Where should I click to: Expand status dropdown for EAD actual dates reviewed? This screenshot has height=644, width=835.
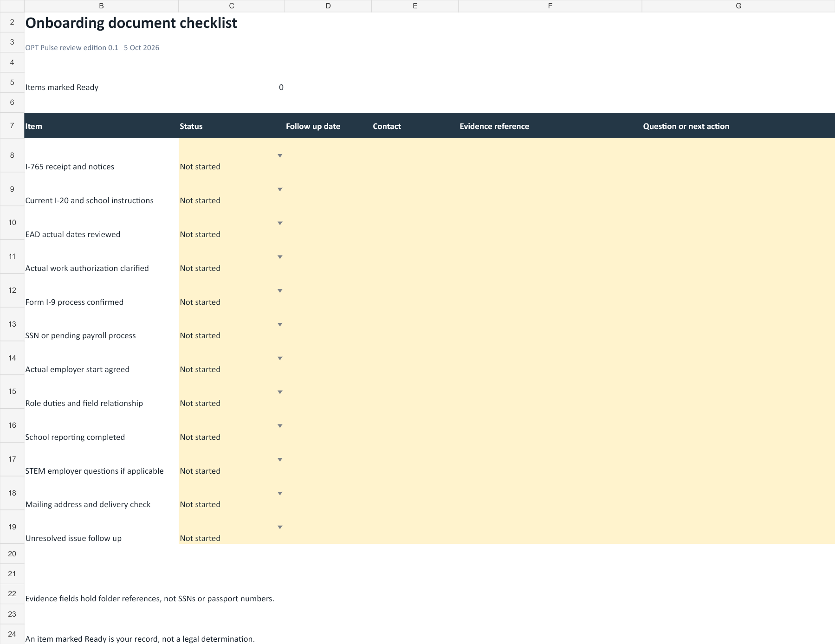coord(280,224)
